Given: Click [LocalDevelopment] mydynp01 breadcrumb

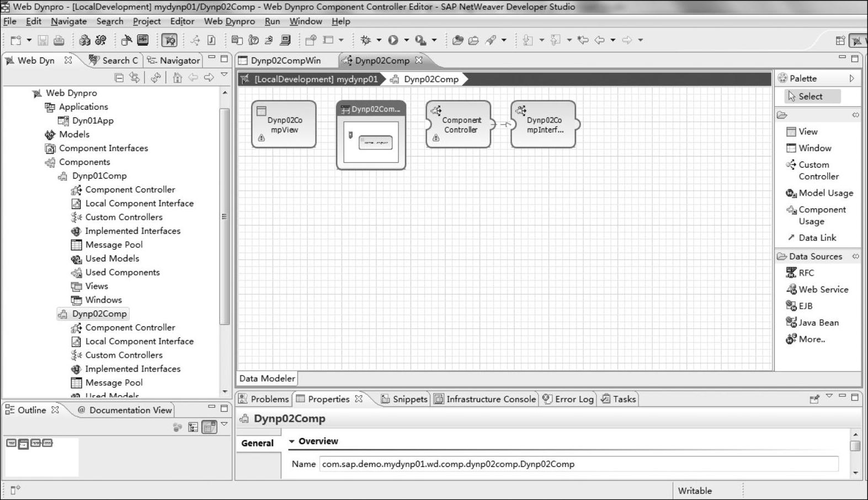Looking at the screenshot, I should (x=310, y=79).
